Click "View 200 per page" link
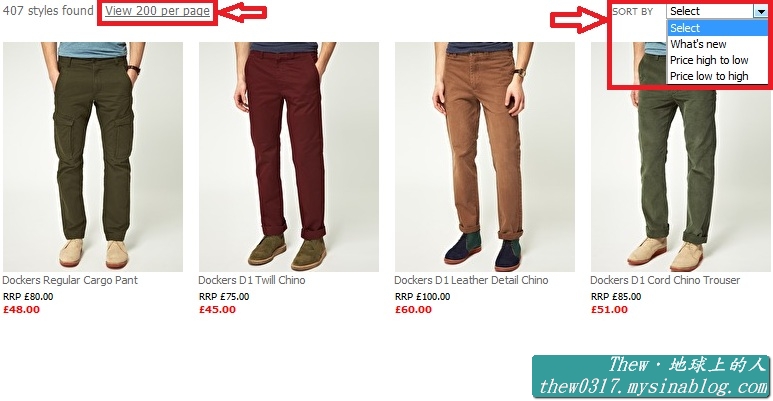Screen dimensions: 773x401 (157, 11)
